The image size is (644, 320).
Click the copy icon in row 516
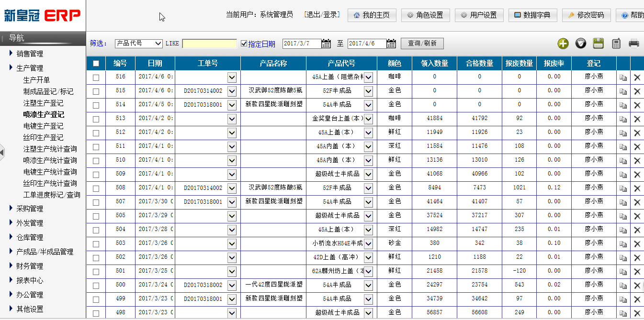coord(623,77)
